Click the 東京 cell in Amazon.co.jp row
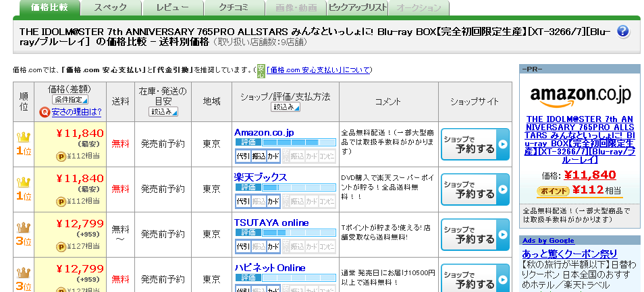Image resolution: width=644 pixels, height=292 pixels. click(x=211, y=144)
